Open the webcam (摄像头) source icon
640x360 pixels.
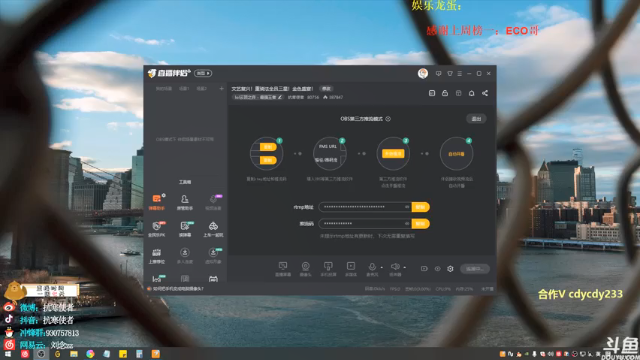305,269
